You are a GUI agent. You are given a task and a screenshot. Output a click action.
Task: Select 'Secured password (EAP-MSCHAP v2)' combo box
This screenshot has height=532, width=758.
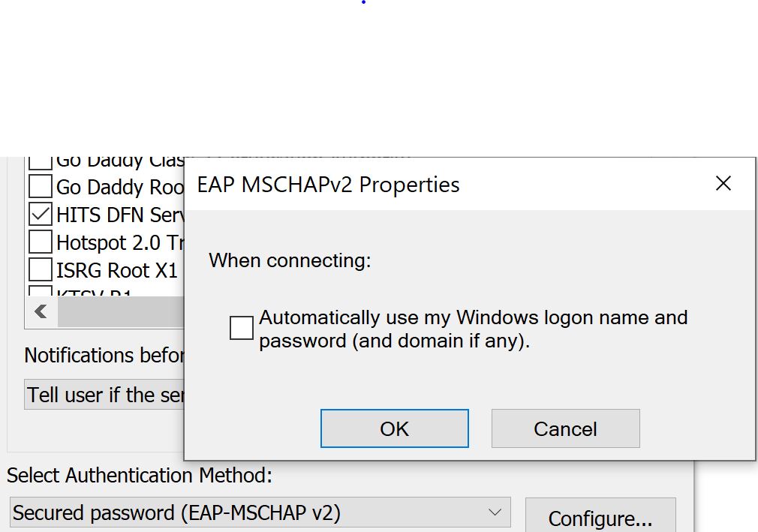[x=259, y=512]
